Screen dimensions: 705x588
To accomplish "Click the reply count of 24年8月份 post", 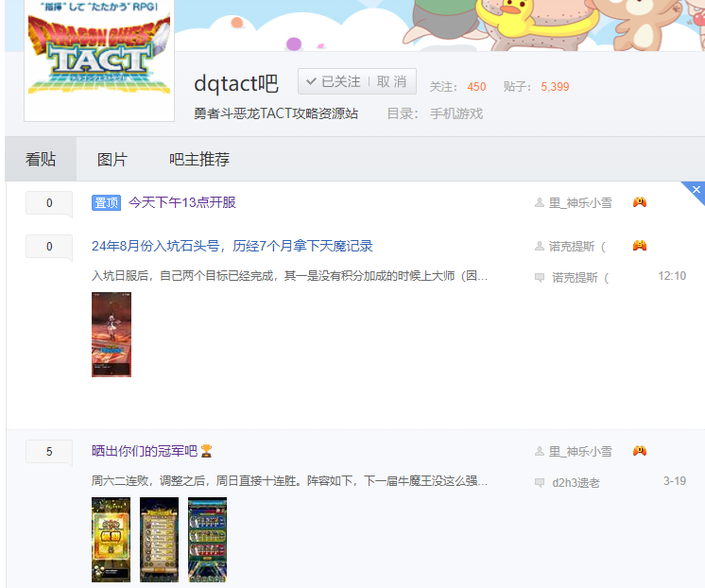I will point(49,247).
